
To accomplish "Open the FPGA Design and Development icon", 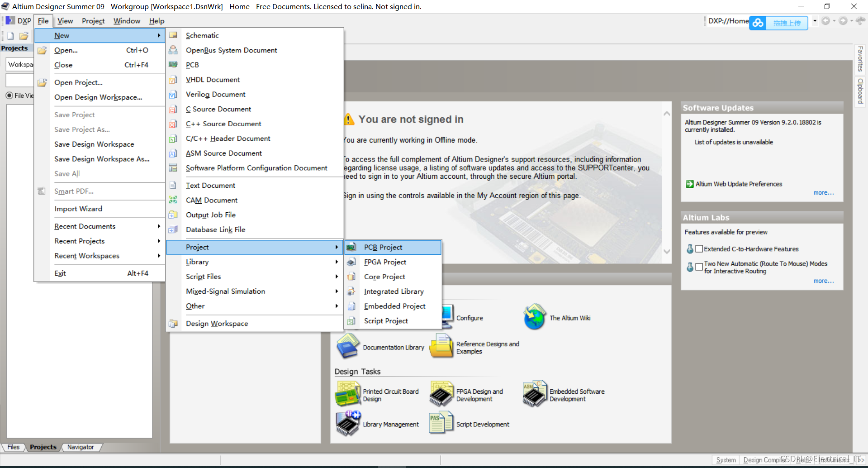I will pyautogui.click(x=441, y=394).
